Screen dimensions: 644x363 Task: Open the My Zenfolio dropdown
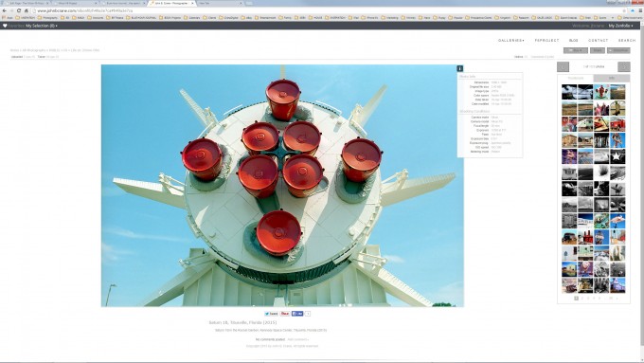pos(620,26)
